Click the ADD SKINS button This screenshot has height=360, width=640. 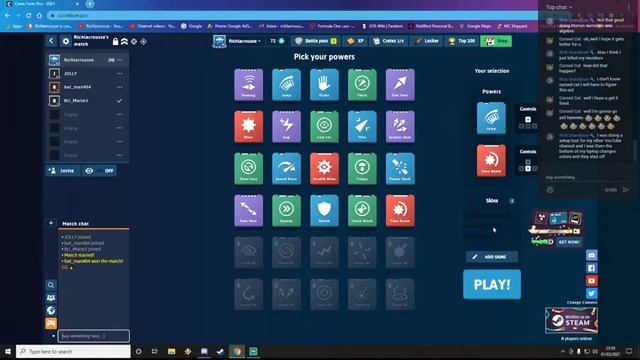[492, 257]
